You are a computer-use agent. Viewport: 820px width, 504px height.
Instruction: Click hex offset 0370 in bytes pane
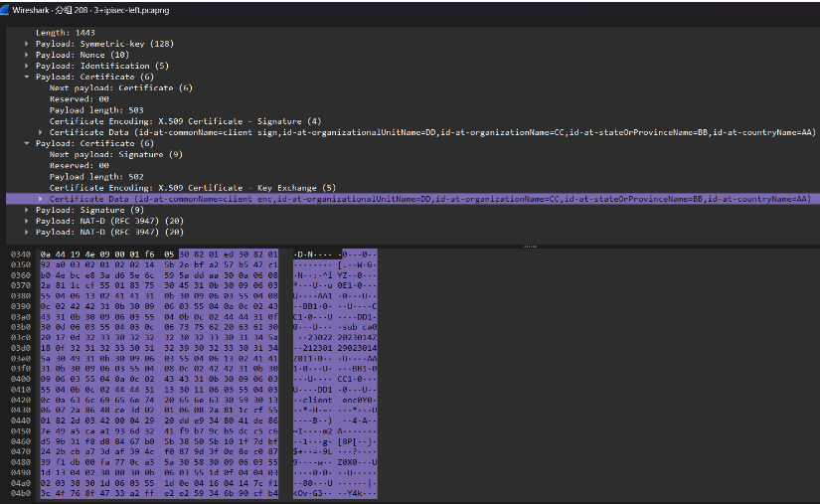pyautogui.click(x=21, y=285)
